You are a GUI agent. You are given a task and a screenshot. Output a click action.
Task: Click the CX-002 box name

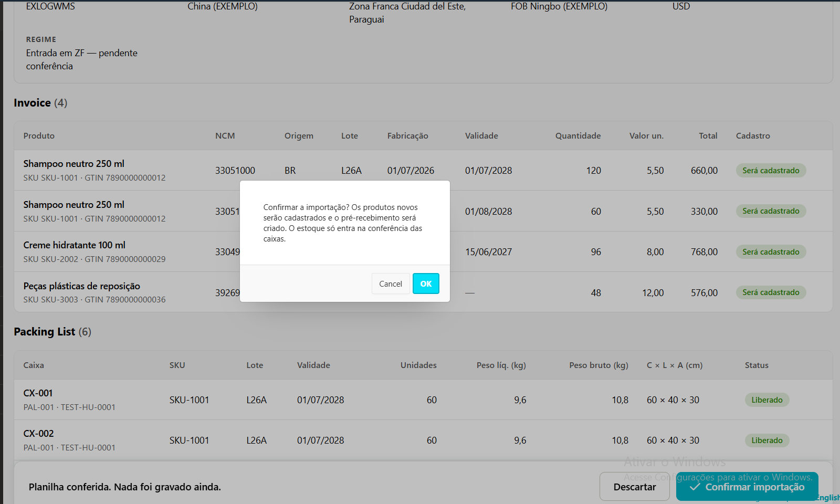[38, 434]
